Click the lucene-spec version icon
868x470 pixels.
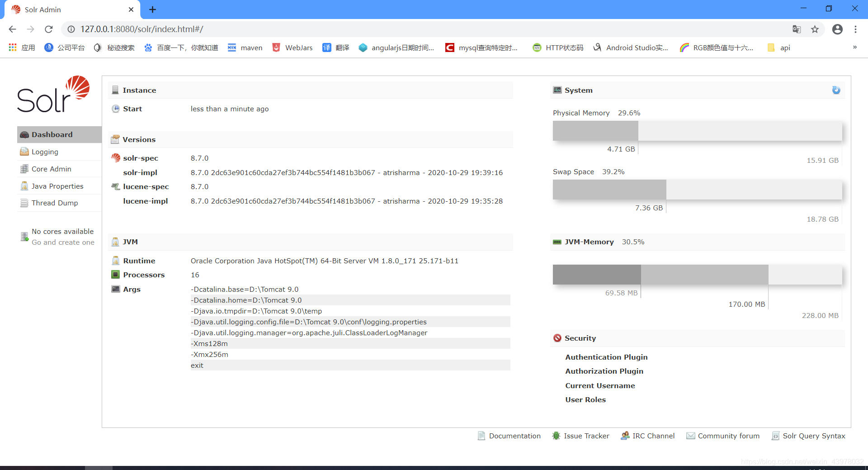116,186
